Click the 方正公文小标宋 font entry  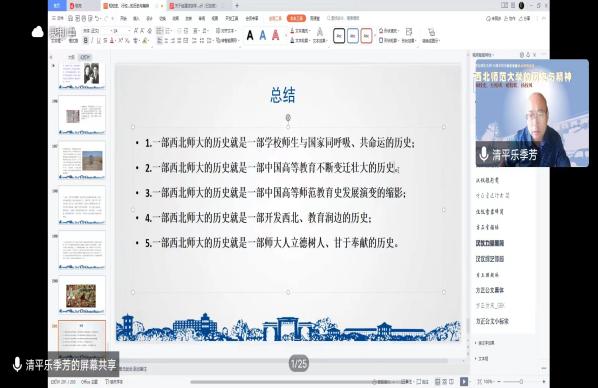[492, 321]
